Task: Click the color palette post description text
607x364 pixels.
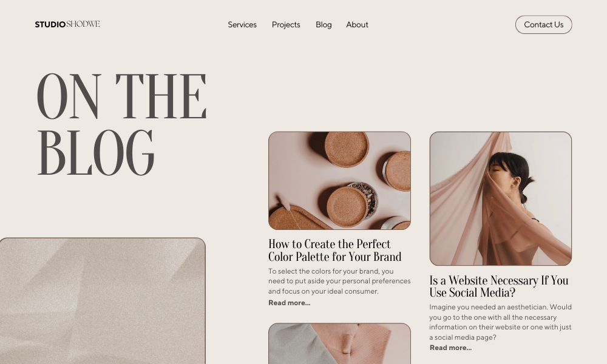Action: coord(339,281)
